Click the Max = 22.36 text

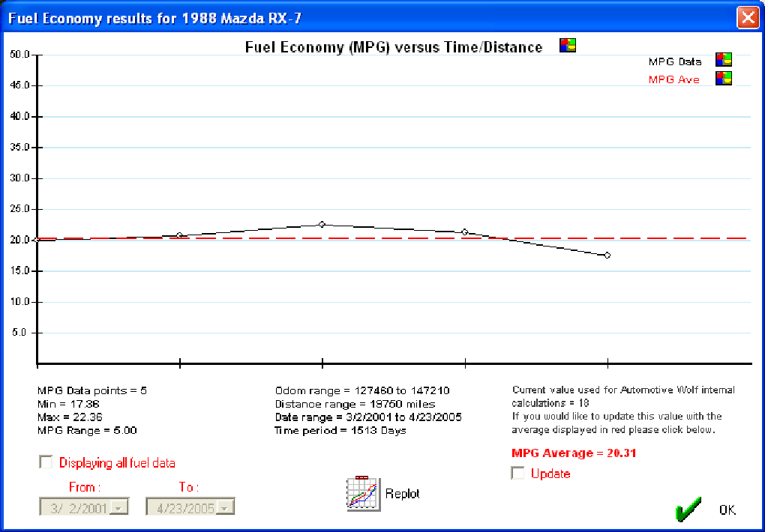(x=70, y=417)
